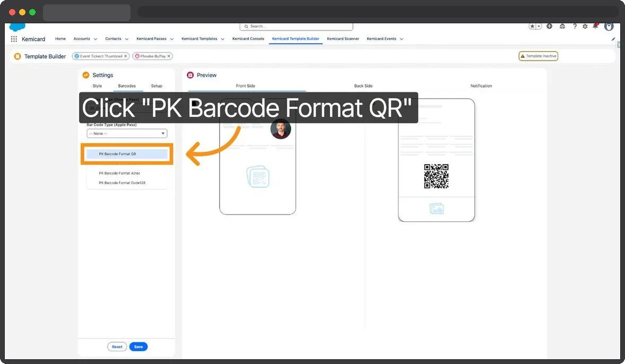The image size is (625, 364).
Task: Click the profile photo on front card
Action: [x=281, y=129]
